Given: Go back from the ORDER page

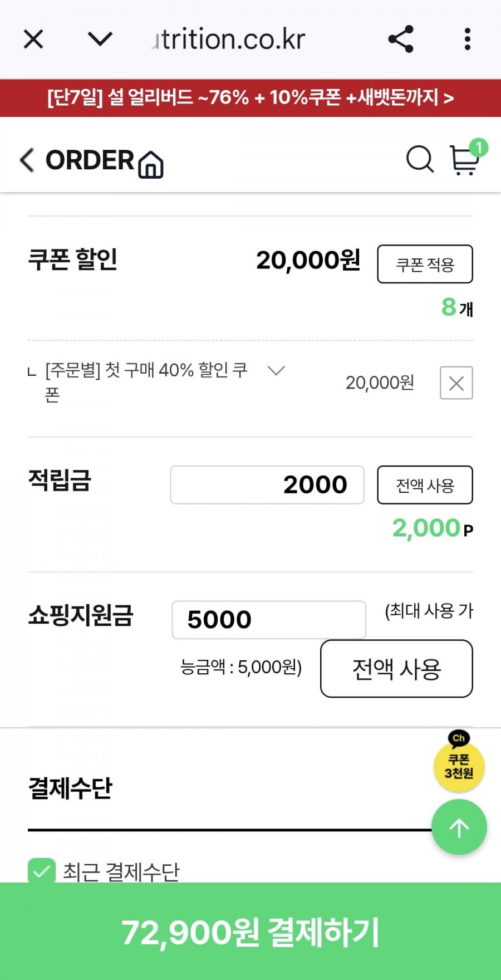Looking at the screenshot, I should pyautogui.click(x=27, y=160).
